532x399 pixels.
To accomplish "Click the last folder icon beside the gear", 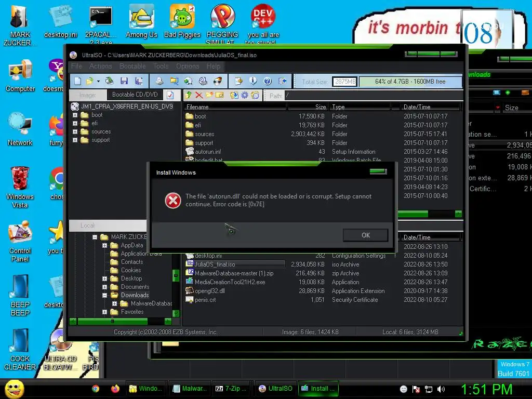I will (255, 96).
